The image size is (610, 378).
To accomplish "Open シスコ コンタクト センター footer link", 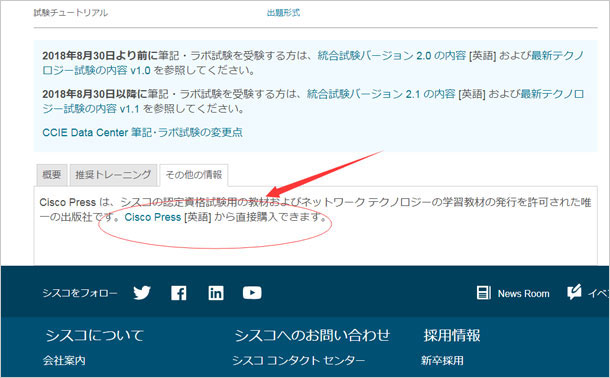I will (x=299, y=360).
